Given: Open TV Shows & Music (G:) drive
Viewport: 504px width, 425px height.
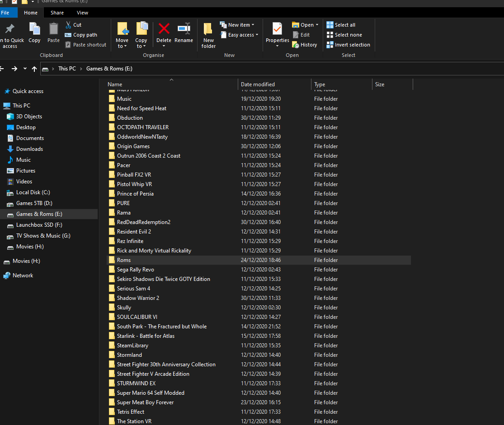Looking at the screenshot, I should click(43, 236).
